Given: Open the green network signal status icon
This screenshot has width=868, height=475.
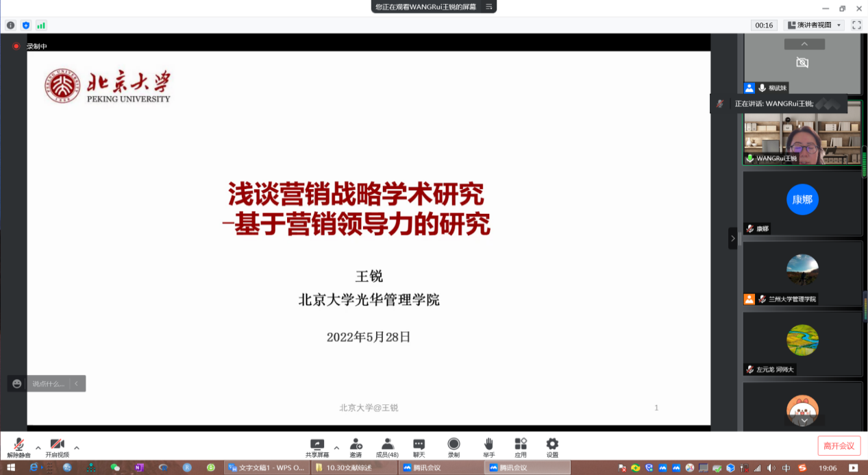Looking at the screenshot, I should click(x=41, y=25).
